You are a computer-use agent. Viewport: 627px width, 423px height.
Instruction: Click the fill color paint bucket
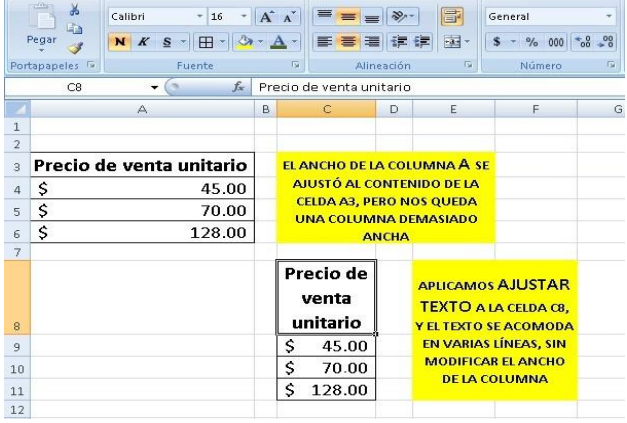point(245,42)
